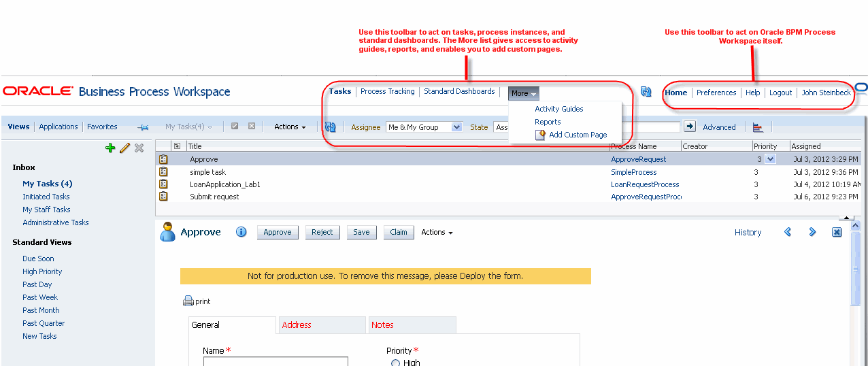Click the details pane scrollbar up arrow
Screen dimensions: 868x366
(x=856, y=224)
